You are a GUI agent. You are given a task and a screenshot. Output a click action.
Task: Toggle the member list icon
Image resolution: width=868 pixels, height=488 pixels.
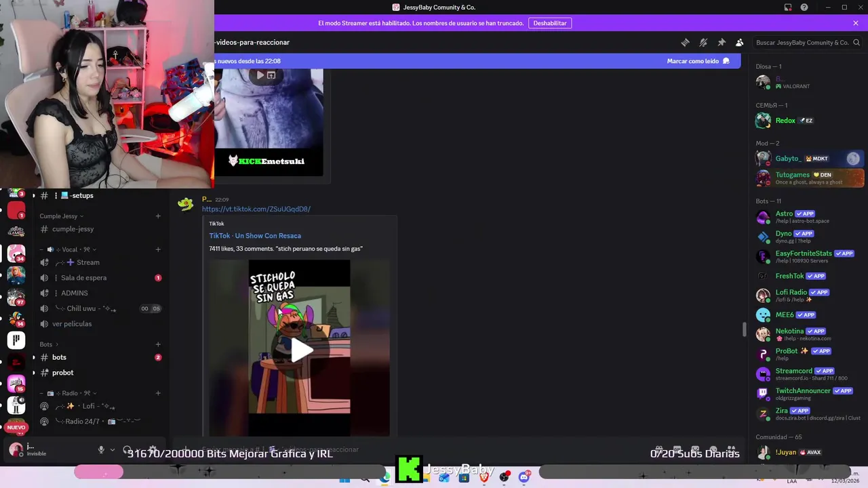(x=740, y=42)
